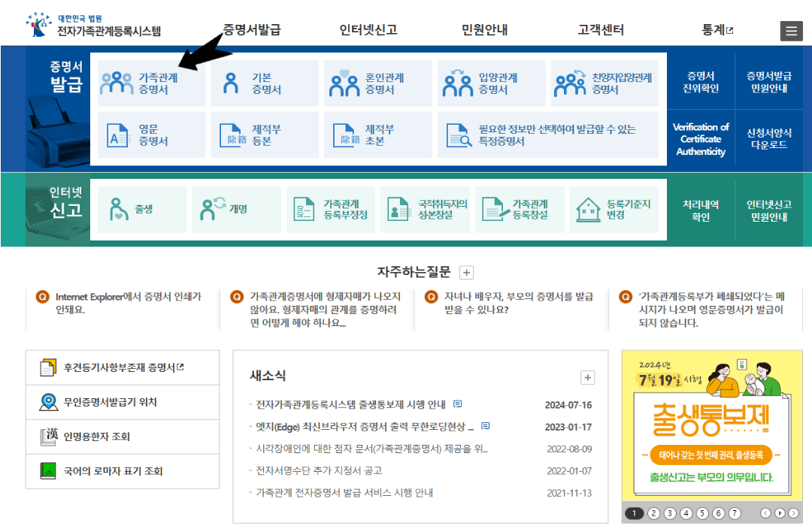The width and height of the screenshot is (812, 526).
Task: Click the 출생 birth report icon
Action: point(120,210)
